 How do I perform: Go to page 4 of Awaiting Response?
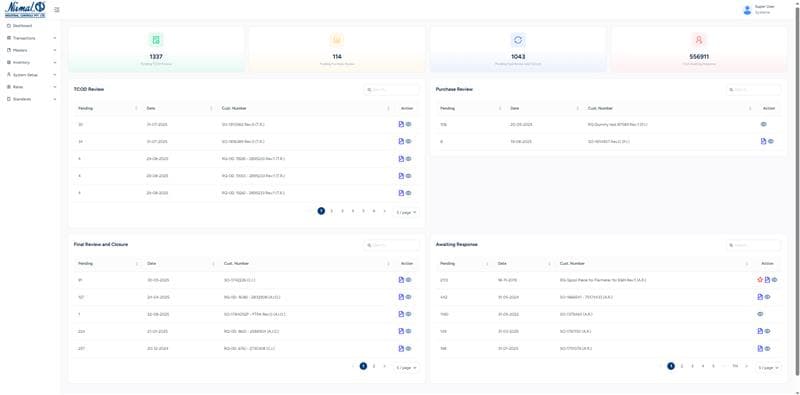click(703, 366)
